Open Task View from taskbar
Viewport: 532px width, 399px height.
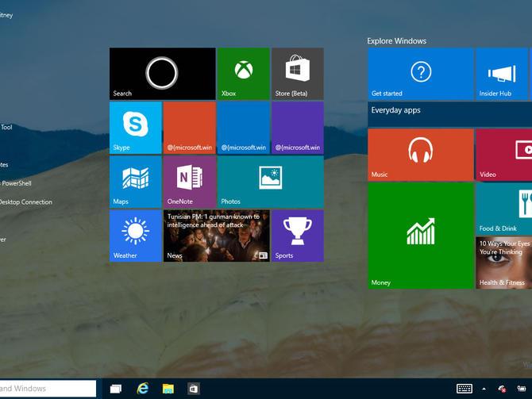click(x=116, y=389)
